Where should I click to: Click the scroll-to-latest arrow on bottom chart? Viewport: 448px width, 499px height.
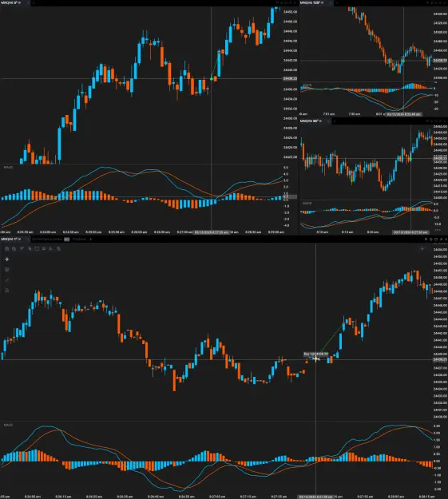[422, 248]
